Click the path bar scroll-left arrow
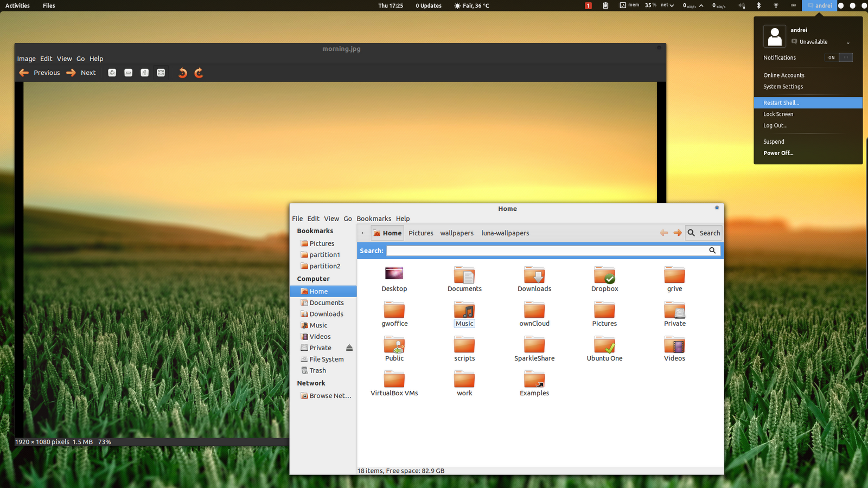868x488 pixels. point(363,233)
